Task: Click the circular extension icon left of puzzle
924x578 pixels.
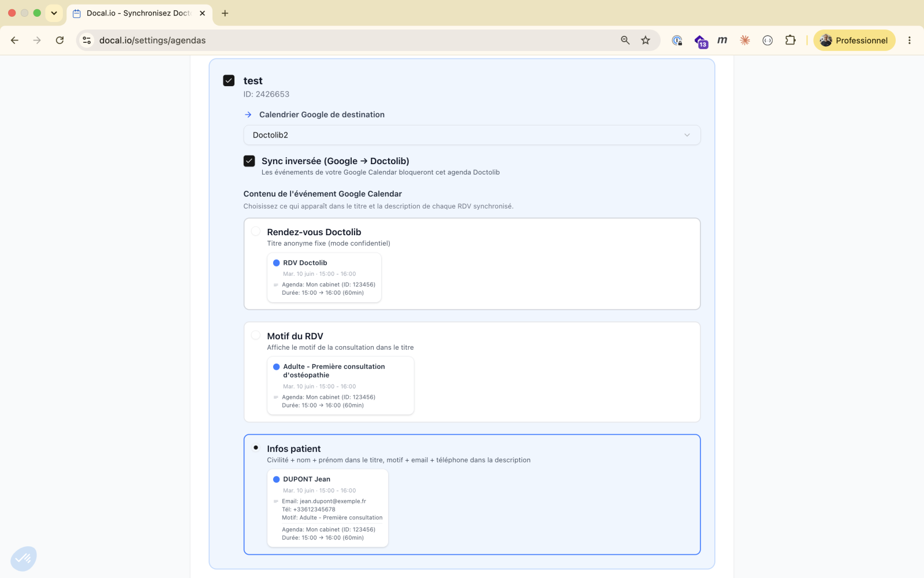Action: 767,40
